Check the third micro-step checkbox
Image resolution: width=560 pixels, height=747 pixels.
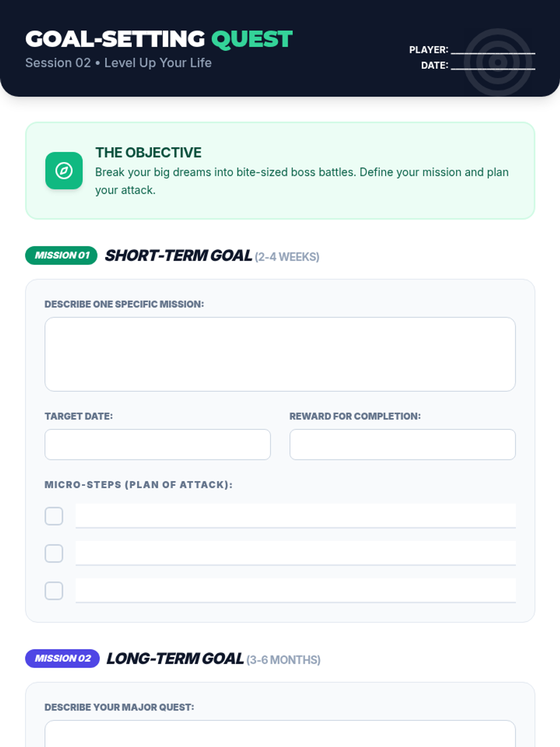click(x=54, y=591)
